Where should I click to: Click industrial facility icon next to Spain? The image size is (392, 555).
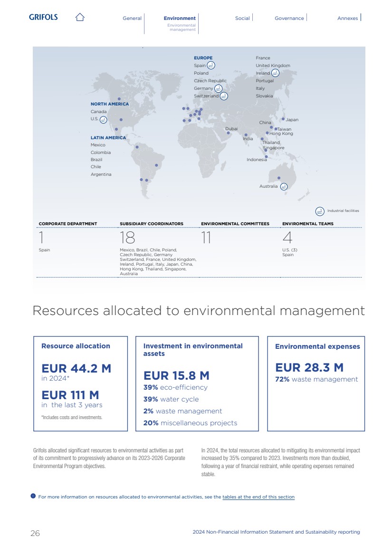pyautogui.click(x=211, y=66)
